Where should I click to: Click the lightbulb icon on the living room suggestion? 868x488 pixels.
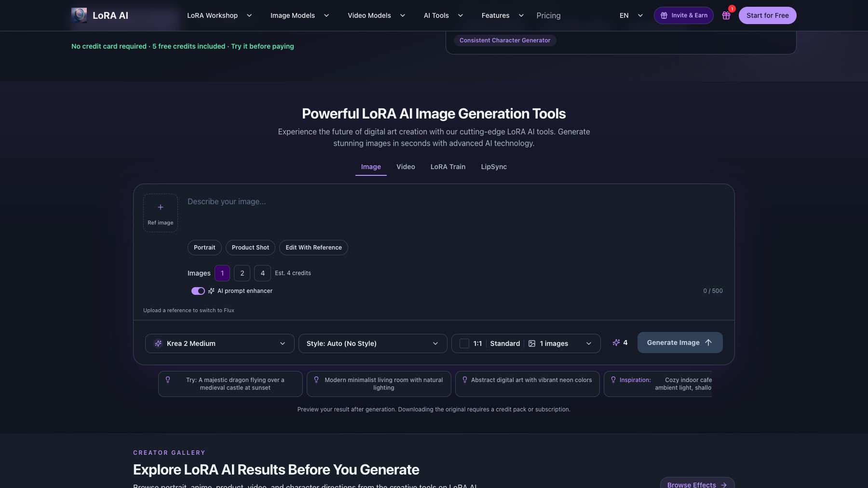(316, 380)
